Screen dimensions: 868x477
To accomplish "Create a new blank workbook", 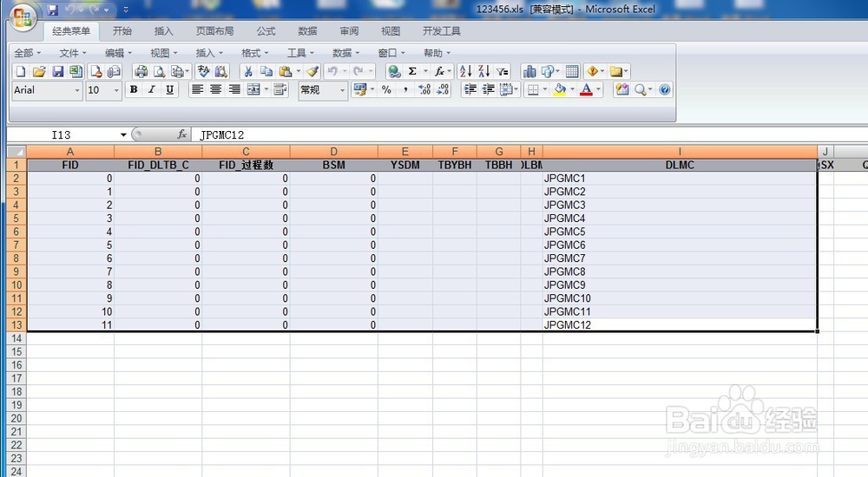I will 21,71.
